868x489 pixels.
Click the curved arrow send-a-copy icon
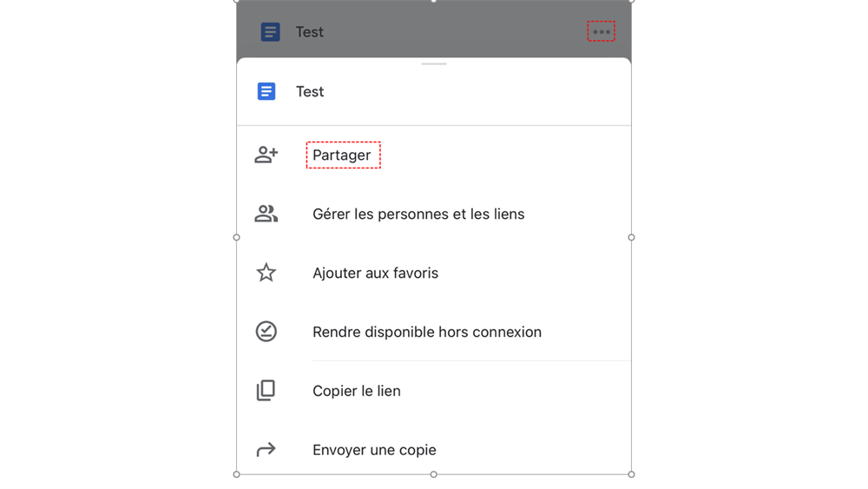coord(266,449)
